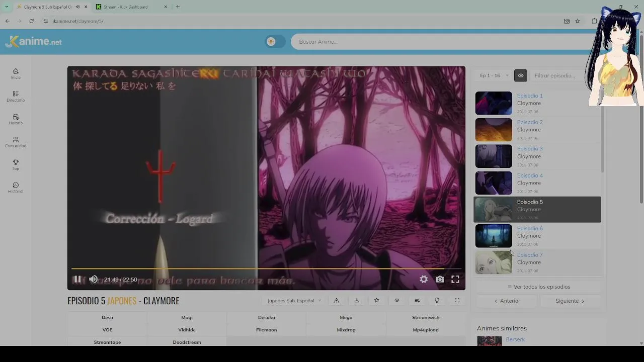Viewport: 644px width, 362px height.
Task: Bookmark this page with star
Action: pyautogui.click(x=578, y=21)
